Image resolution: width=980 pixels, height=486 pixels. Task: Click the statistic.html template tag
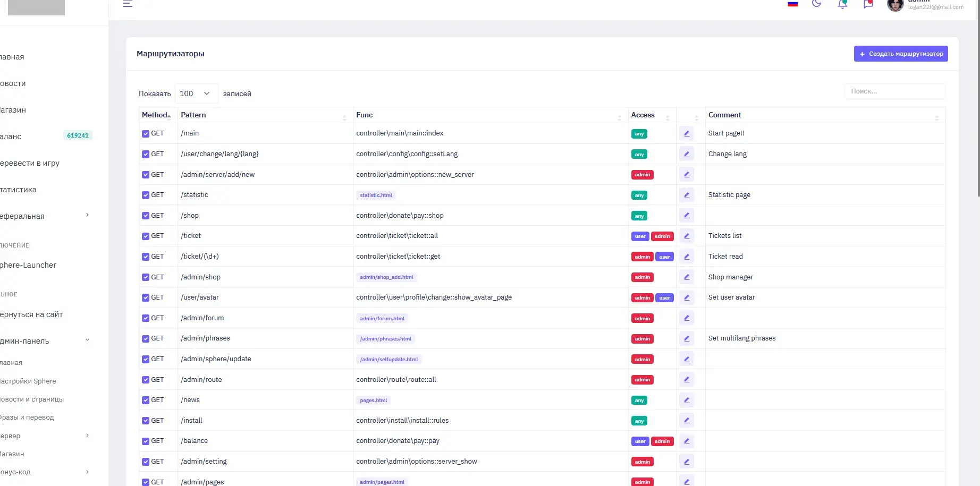click(x=376, y=195)
